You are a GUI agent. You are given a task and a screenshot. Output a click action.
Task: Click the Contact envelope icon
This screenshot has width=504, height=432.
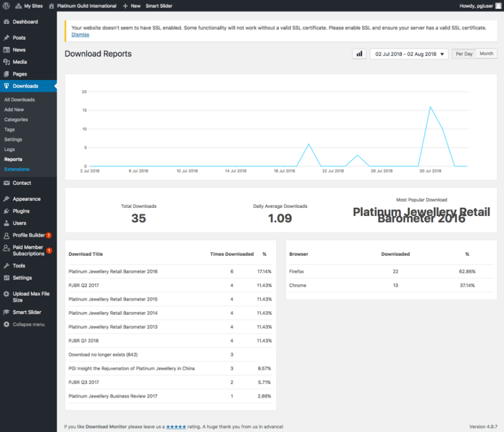[6, 183]
